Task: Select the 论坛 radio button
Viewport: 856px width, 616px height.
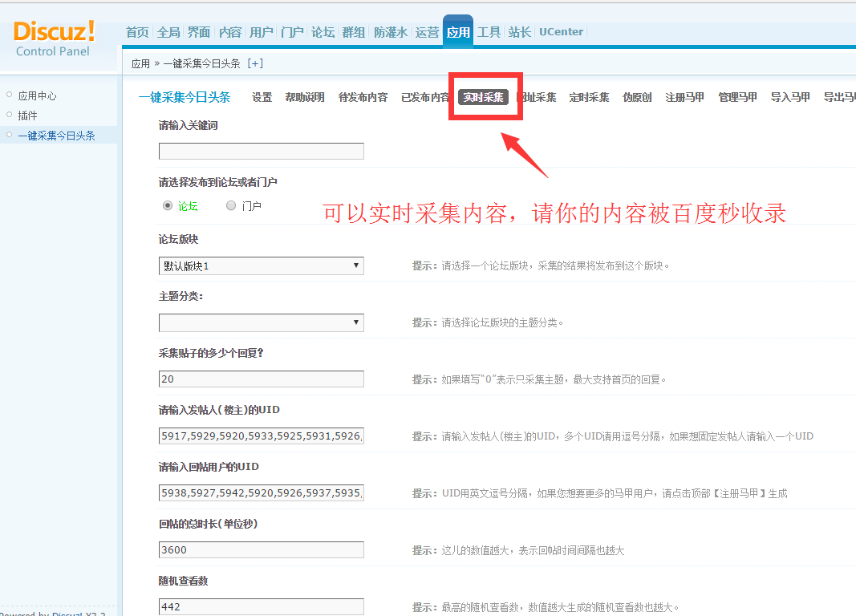Action: point(168,205)
